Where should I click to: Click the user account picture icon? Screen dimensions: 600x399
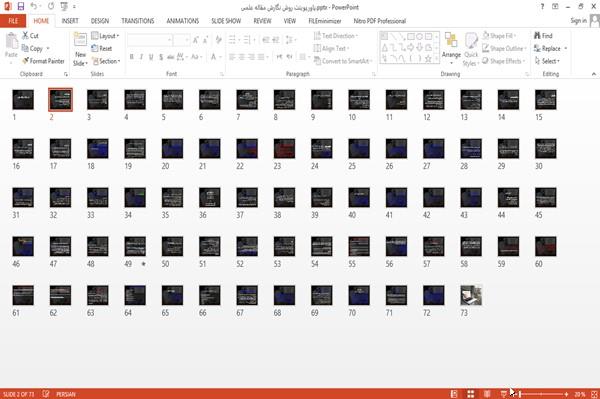pyautogui.click(x=595, y=21)
